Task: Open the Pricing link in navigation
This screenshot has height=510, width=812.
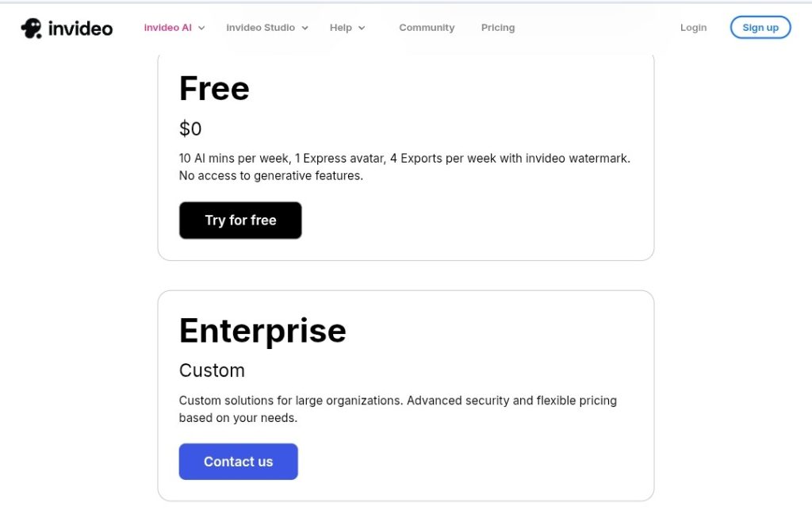Action: (498, 28)
